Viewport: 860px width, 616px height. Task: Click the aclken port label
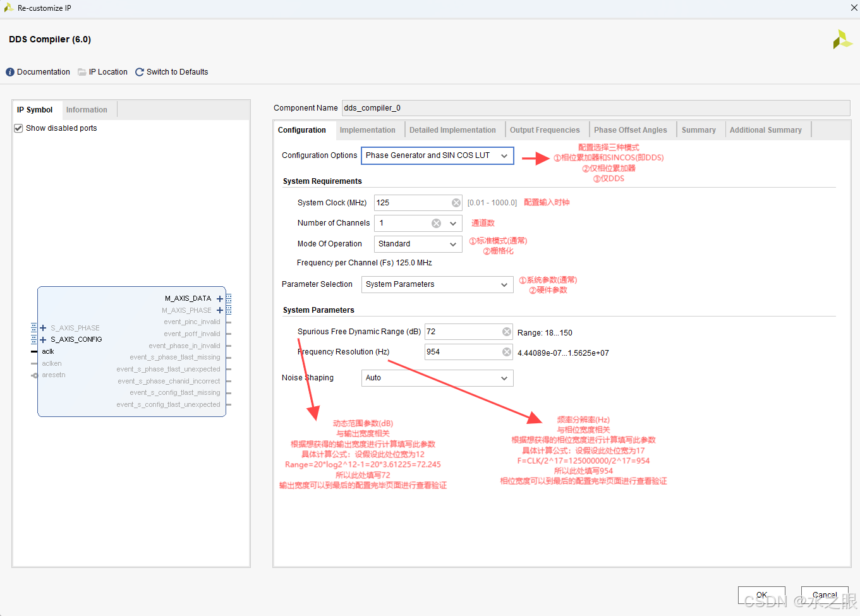pos(52,363)
